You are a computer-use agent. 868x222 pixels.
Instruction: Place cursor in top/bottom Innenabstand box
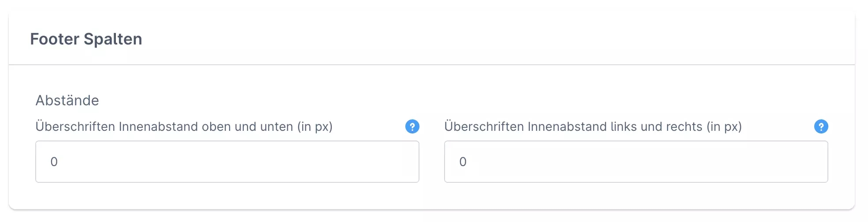click(227, 162)
